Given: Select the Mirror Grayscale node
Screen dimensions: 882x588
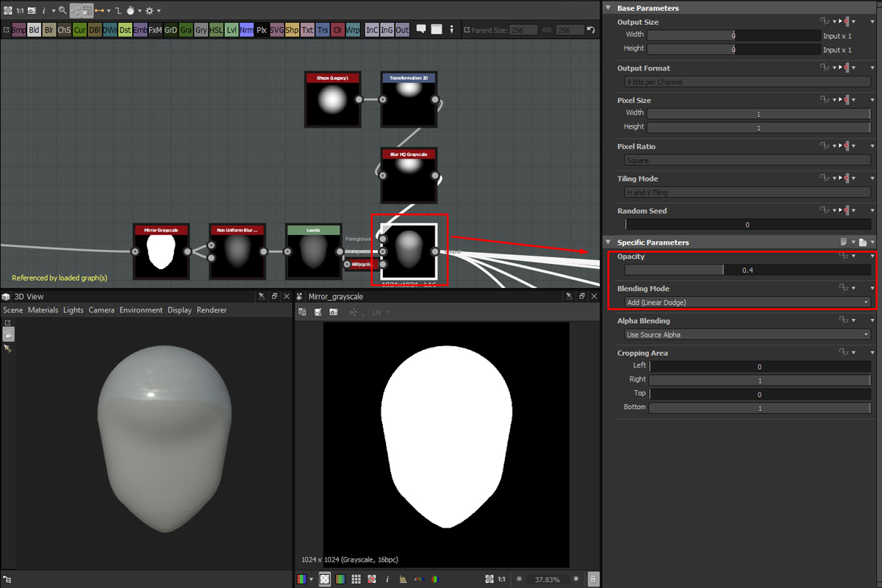Looking at the screenshot, I should (x=161, y=251).
